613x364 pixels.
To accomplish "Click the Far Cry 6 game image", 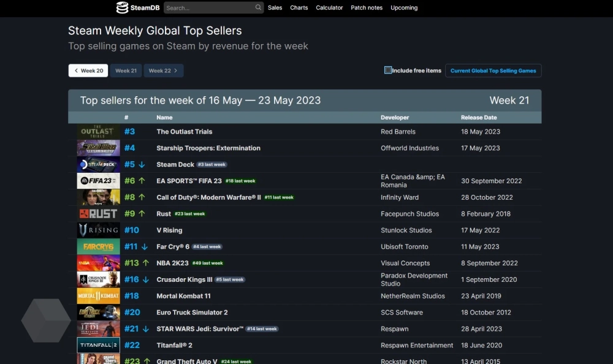I will pyautogui.click(x=98, y=247).
